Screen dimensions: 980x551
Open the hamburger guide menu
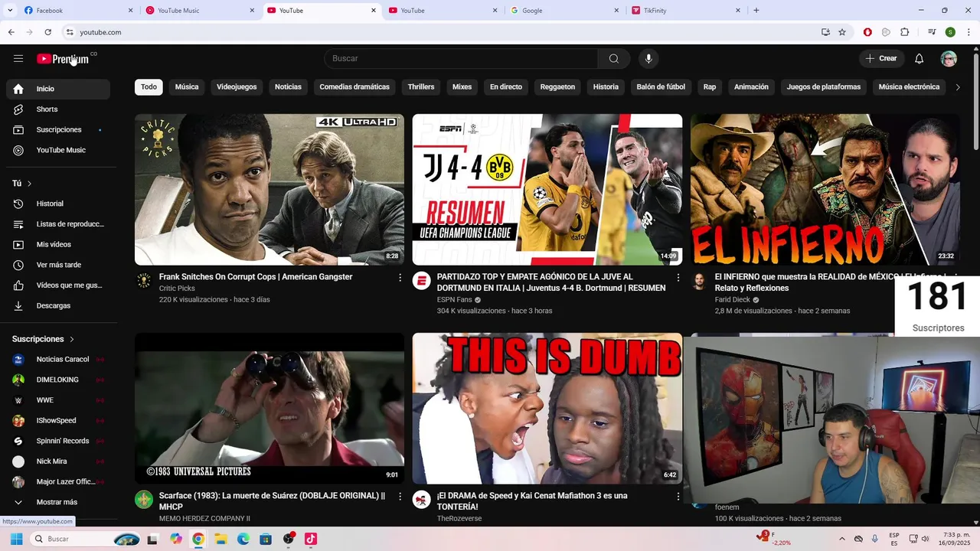[18, 58]
